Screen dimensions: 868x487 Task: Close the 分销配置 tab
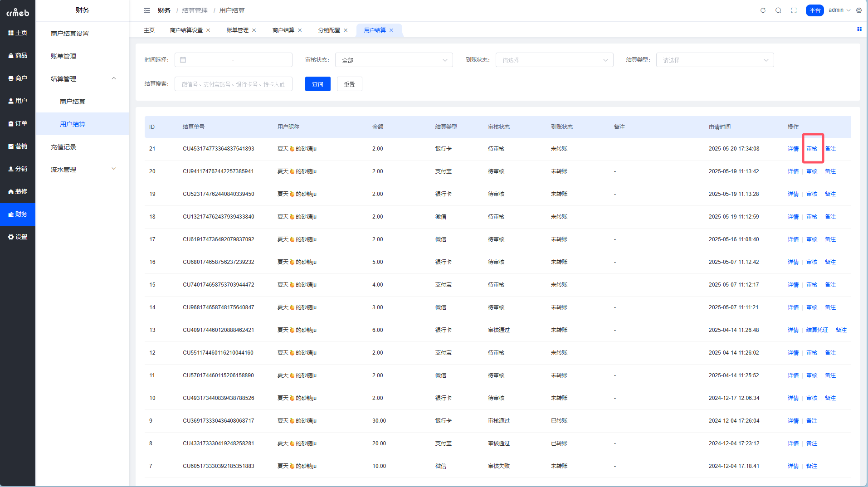pyautogui.click(x=346, y=30)
